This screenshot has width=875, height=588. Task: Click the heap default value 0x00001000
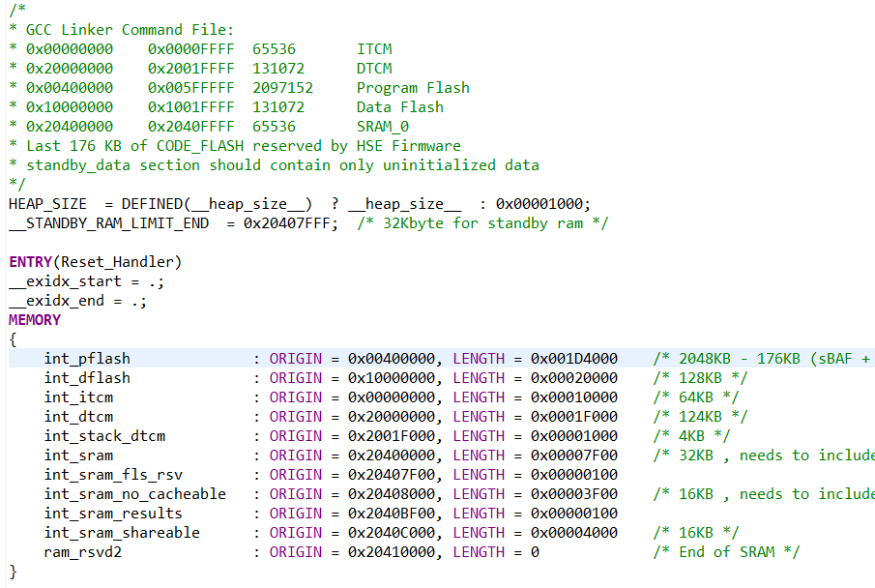540,204
